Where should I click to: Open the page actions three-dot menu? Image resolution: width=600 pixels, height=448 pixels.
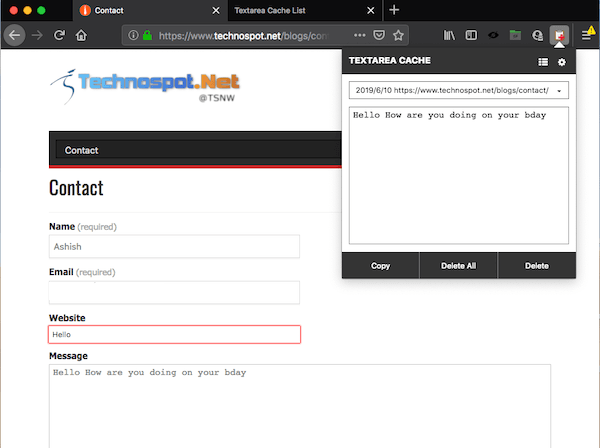(360, 35)
